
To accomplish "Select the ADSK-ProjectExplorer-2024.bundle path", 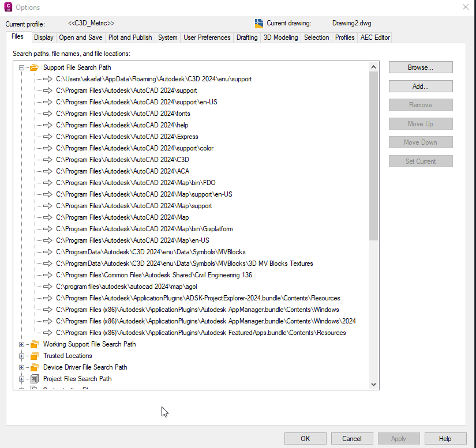I will coord(198,298).
